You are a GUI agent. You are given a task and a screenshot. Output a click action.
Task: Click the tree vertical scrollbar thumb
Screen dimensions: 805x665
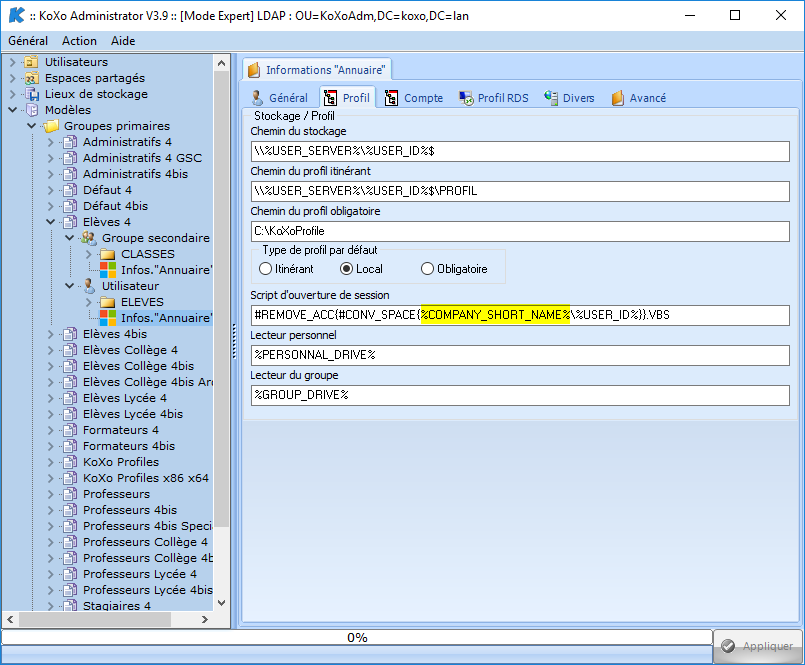coord(221,298)
